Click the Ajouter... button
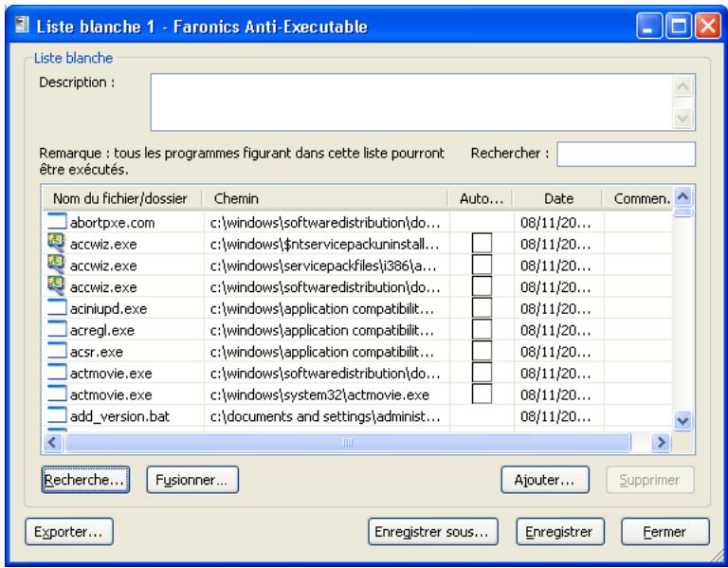The image size is (728, 568). click(x=545, y=479)
